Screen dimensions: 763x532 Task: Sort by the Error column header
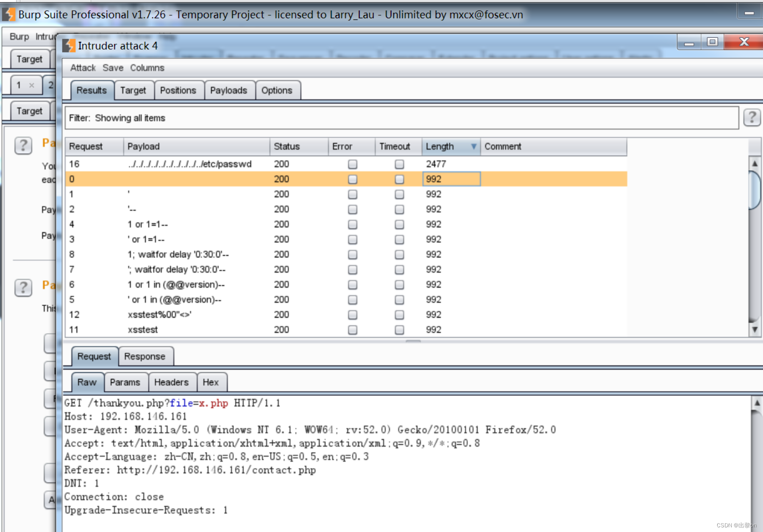[x=352, y=146]
